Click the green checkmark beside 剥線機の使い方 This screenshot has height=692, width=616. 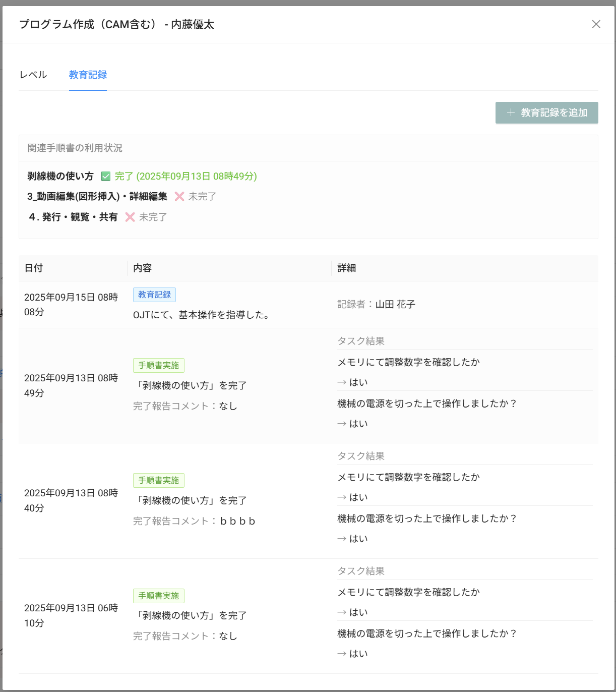pyautogui.click(x=106, y=177)
